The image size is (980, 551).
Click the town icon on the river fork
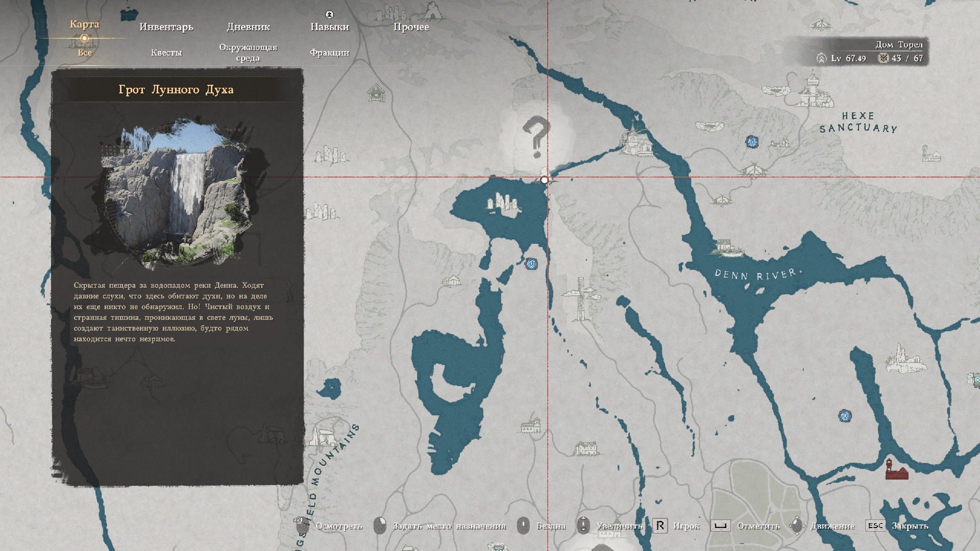pos(637,139)
